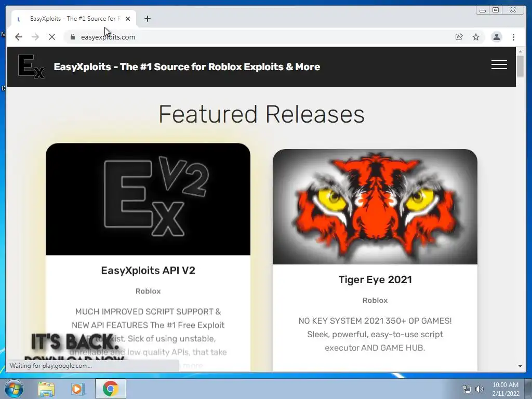Click the Roblox label under API V2
532x399 pixels.
(x=148, y=291)
